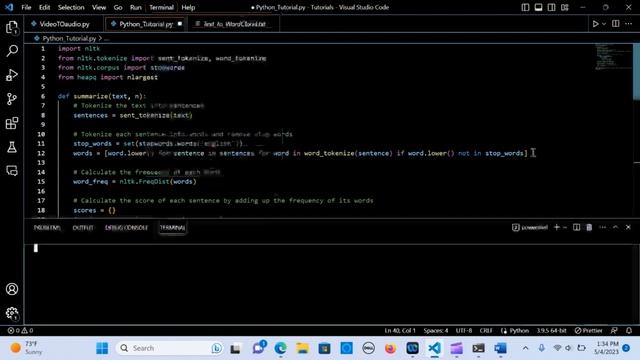Open errors and warnings status item

pos(20,331)
